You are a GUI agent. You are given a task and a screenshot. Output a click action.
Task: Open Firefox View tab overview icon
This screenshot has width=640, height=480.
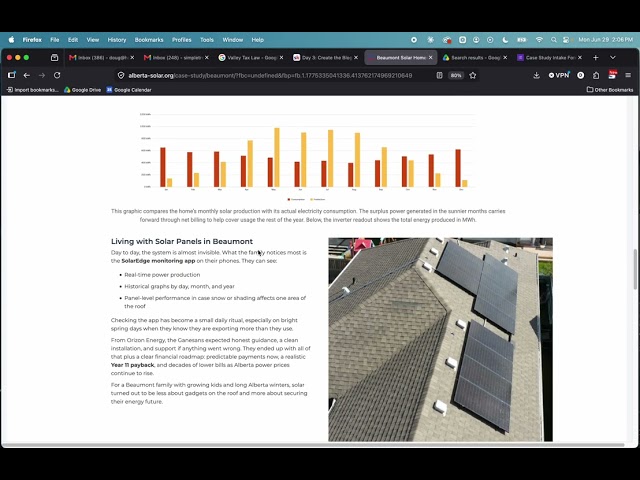(x=54, y=58)
